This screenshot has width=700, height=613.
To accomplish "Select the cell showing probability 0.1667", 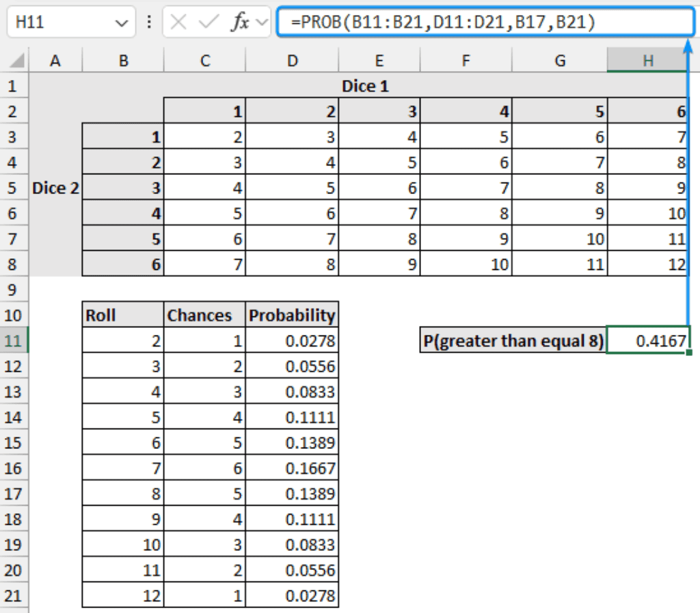I will 293,468.
